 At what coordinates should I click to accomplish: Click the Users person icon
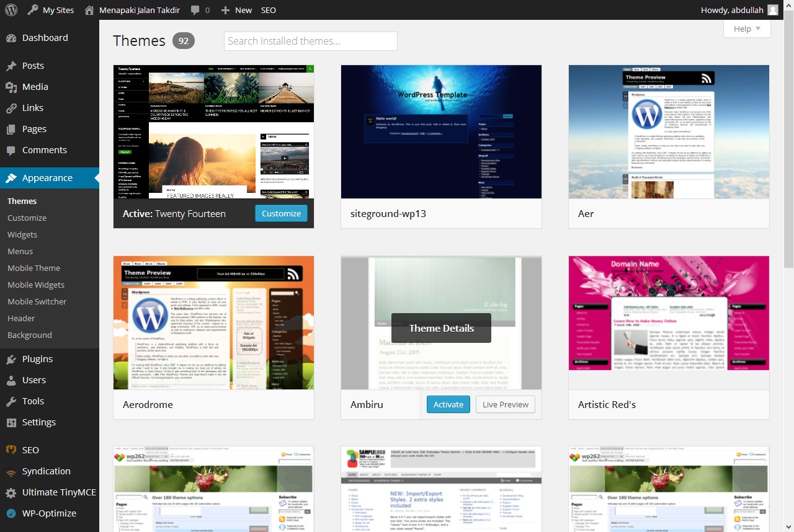coord(11,380)
